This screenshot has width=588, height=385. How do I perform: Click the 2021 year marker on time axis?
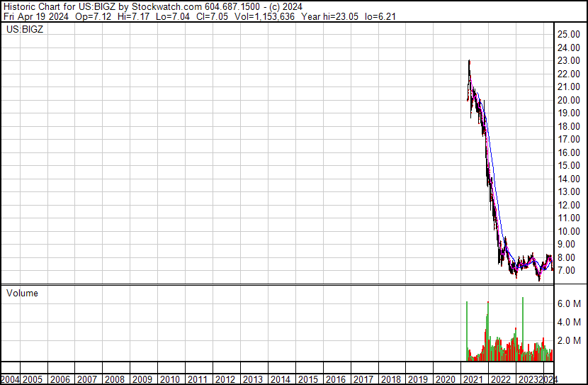pos(473,379)
